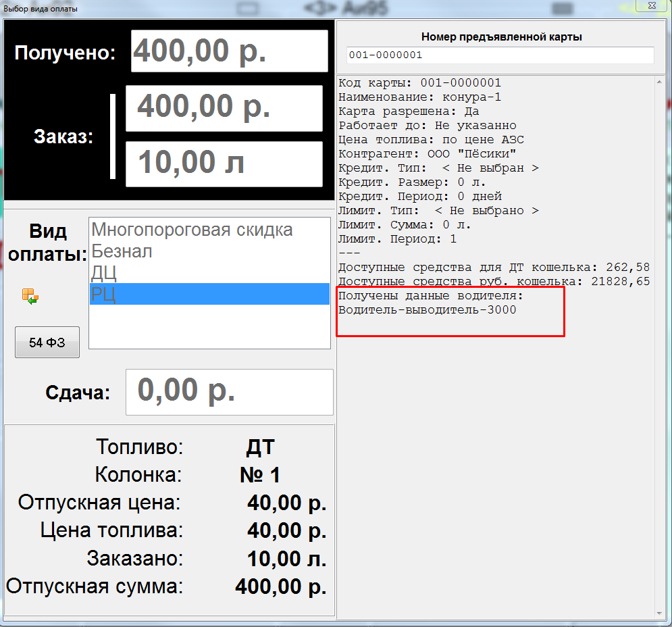This screenshot has width=672, height=627.
Task: Click the order volume 10,00 л field
Action: (x=224, y=164)
